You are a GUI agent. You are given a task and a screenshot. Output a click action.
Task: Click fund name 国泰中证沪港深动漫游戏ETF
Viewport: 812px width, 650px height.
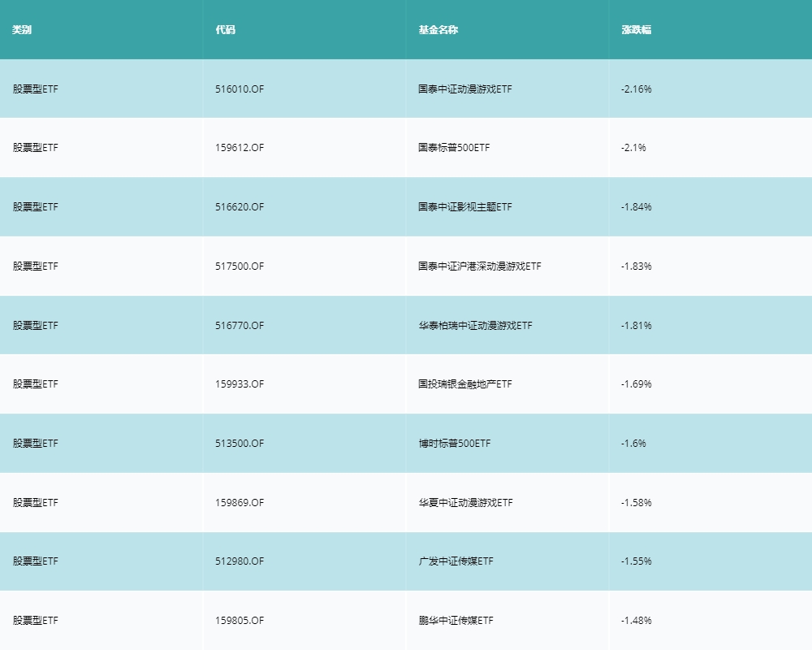480,266
